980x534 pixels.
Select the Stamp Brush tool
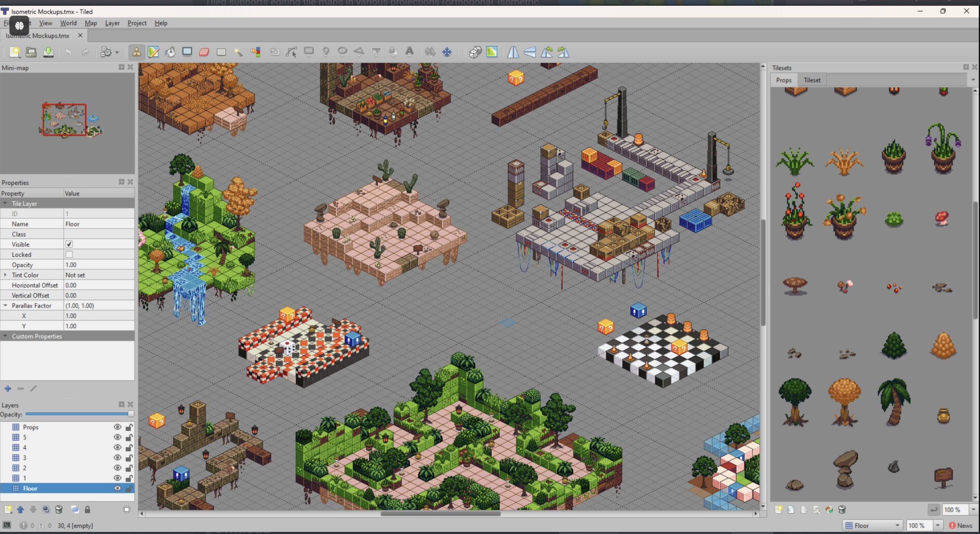tap(136, 52)
